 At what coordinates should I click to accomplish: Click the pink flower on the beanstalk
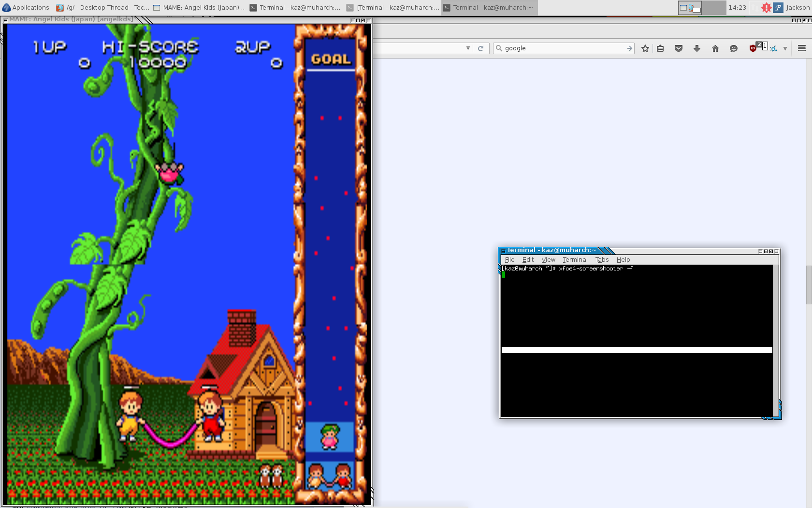tap(169, 173)
